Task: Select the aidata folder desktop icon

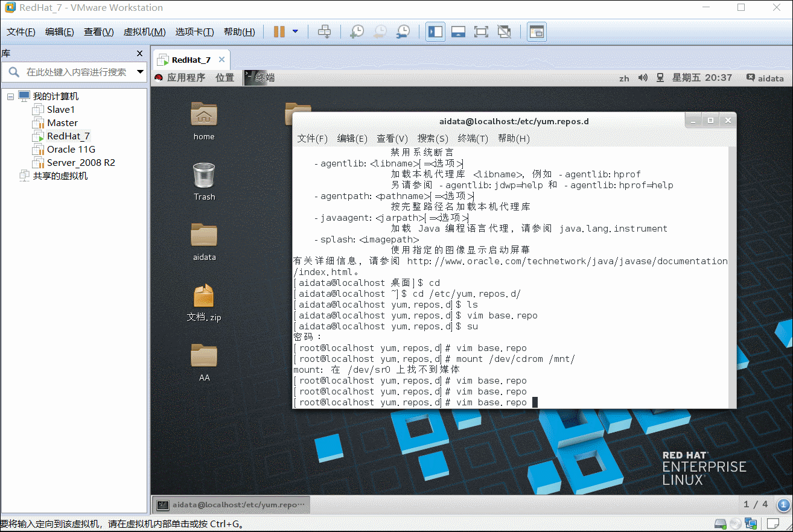Action: point(205,242)
